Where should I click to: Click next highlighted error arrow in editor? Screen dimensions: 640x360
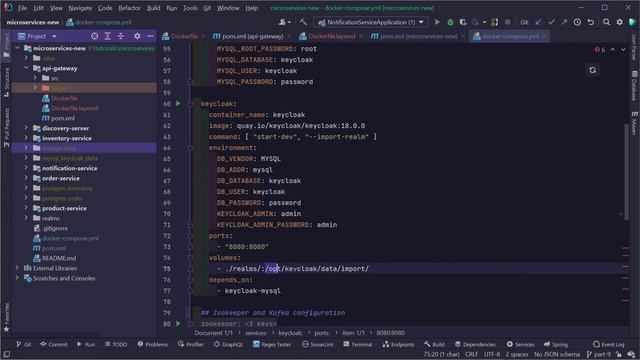[x=623, y=50]
